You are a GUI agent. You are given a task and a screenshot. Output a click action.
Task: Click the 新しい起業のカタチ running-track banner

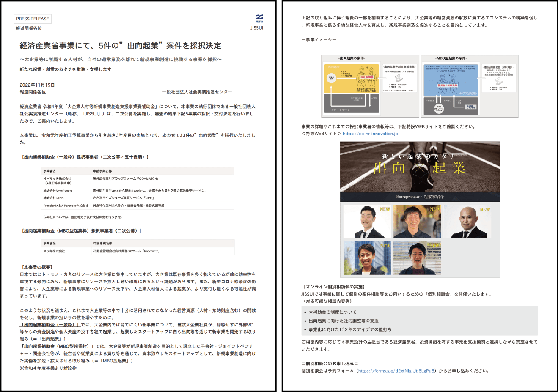pyautogui.click(x=420, y=167)
